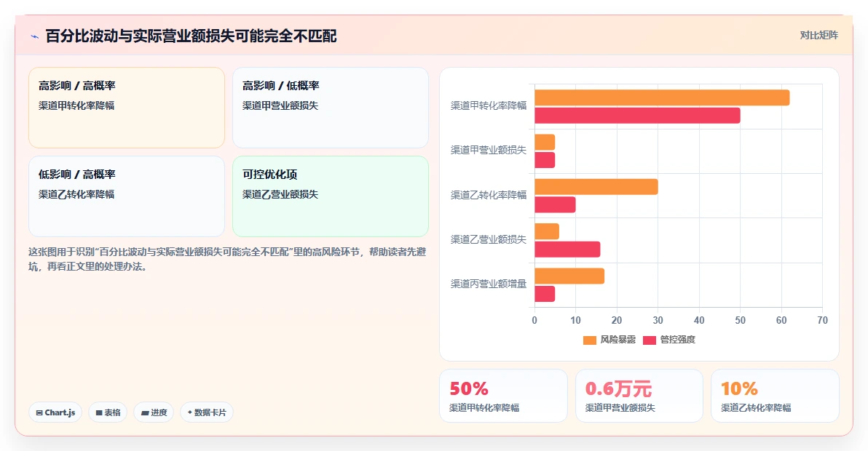The width and height of the screenshot is (868, 451).
Task: Click the description paragraph starting 这张图用于识别
Action: [x=227, y=259]
